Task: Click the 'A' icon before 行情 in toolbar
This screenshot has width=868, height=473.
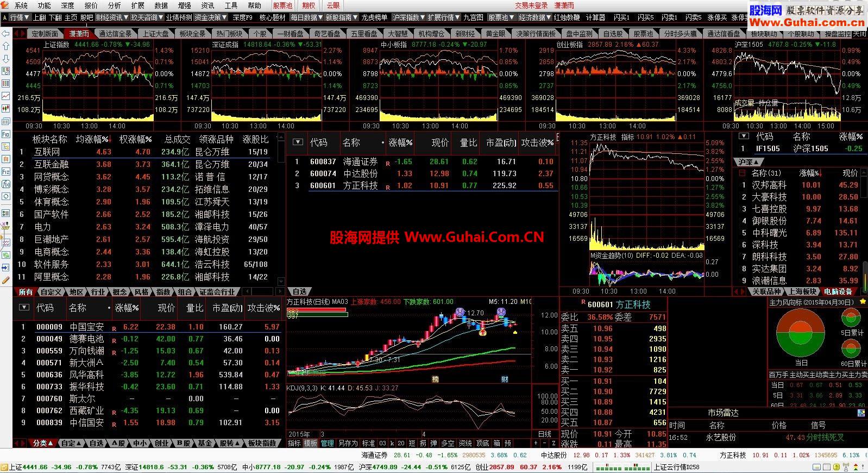Action: pyautogui.click(x=5, y=17)
